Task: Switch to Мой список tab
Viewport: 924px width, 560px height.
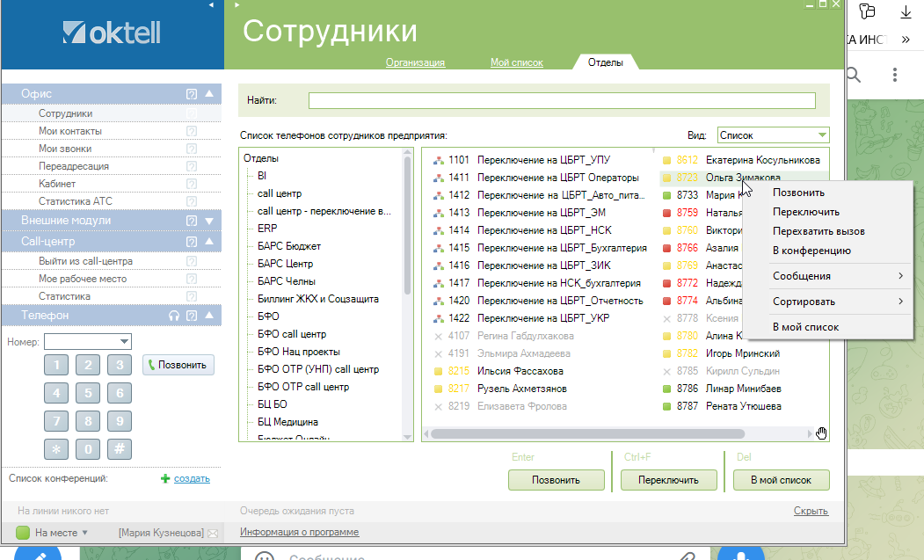Action: click(x=517, y=62)
